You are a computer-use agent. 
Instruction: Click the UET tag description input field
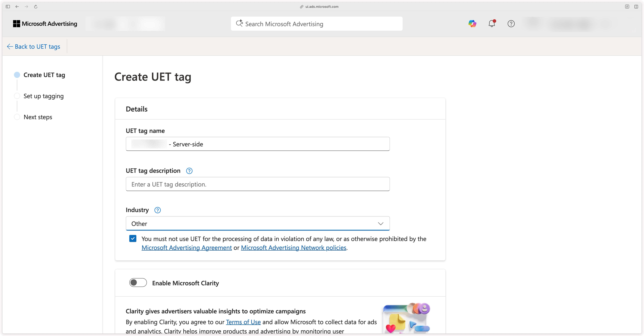[257, 184]
